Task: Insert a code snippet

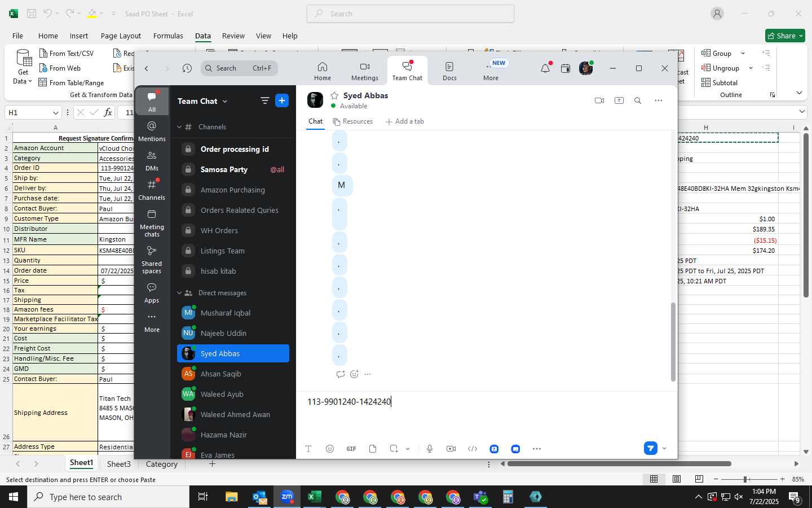Action: coord(473,449)
